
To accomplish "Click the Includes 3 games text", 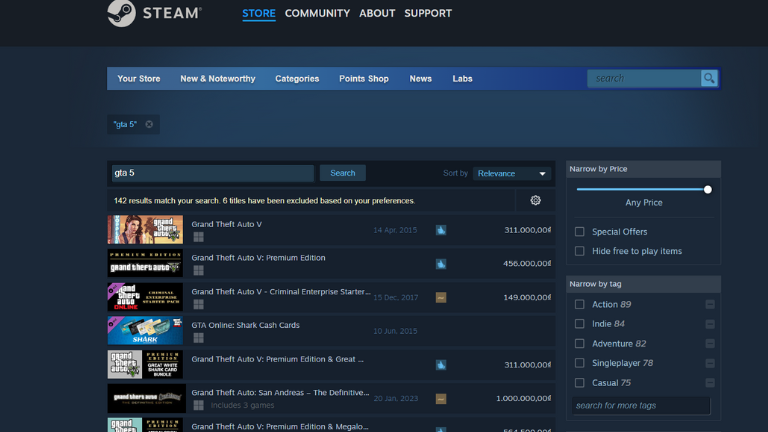I will click(242, 406).
